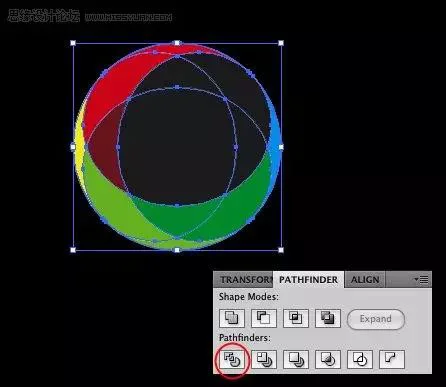Click the Minus Front shape mode icon
Screen dimensions: 446x387
point(264,318)
